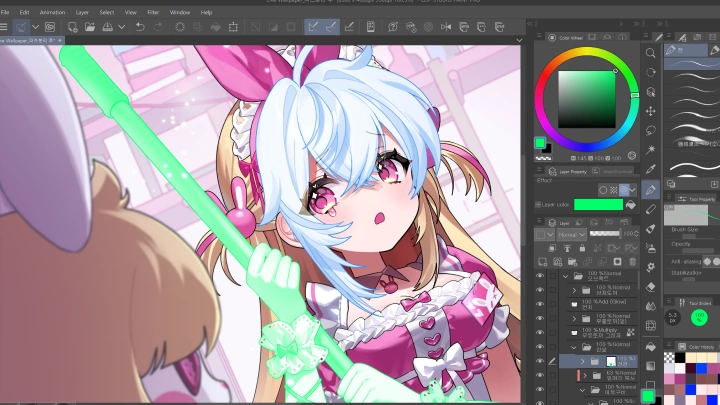Expand the selected layer folder

point(583,361)
